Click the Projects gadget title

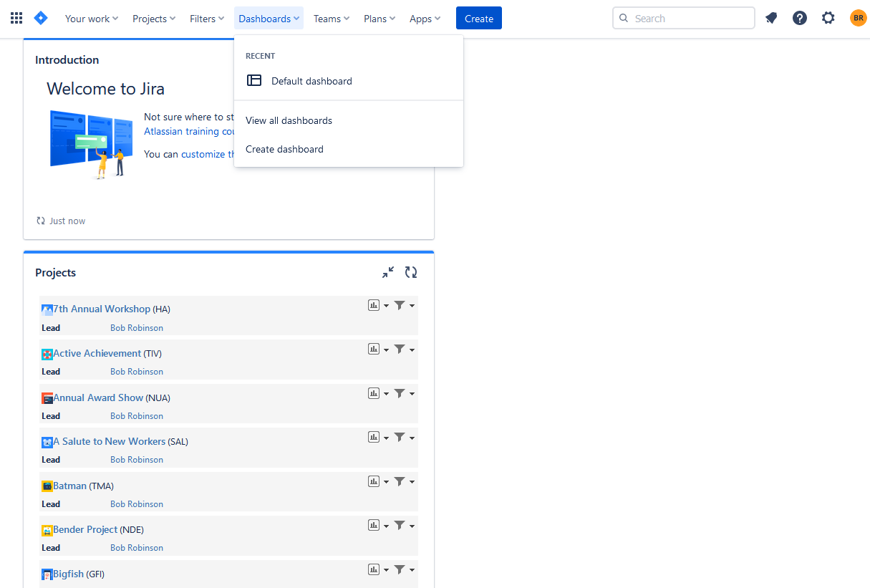(56, 273)
